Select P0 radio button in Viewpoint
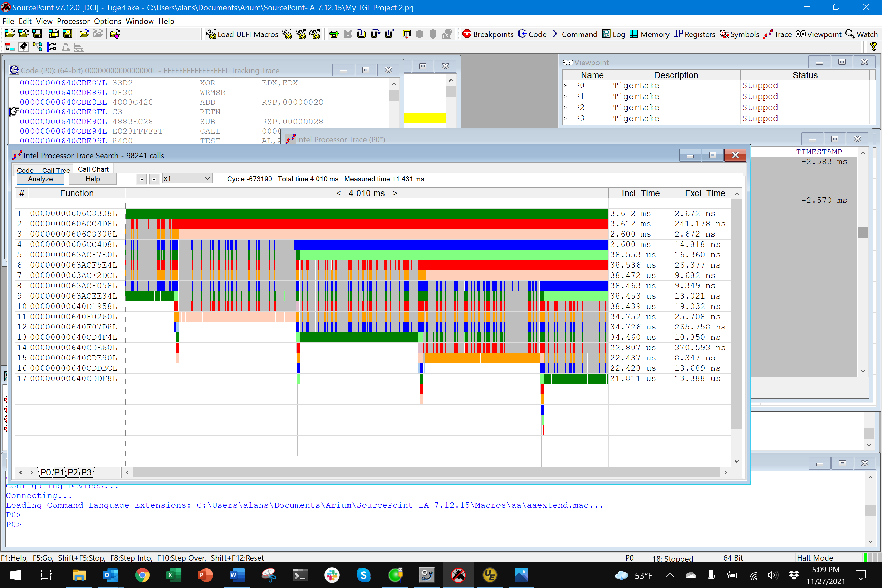 pos(565,85)
